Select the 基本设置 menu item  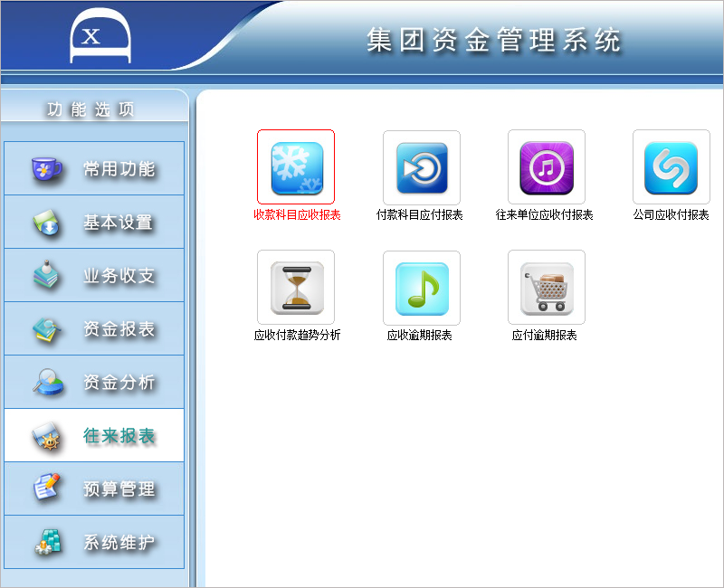point(94,222)
